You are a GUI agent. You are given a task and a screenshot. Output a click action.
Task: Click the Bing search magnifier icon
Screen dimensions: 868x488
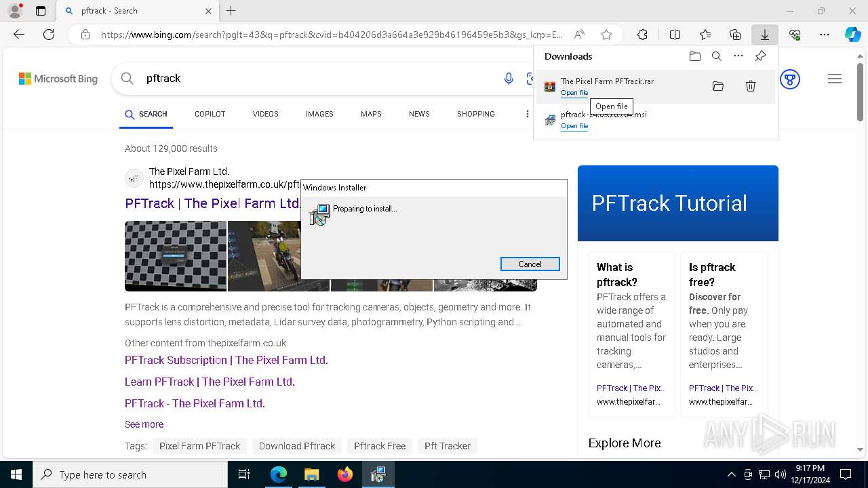(x=127, y=79)
